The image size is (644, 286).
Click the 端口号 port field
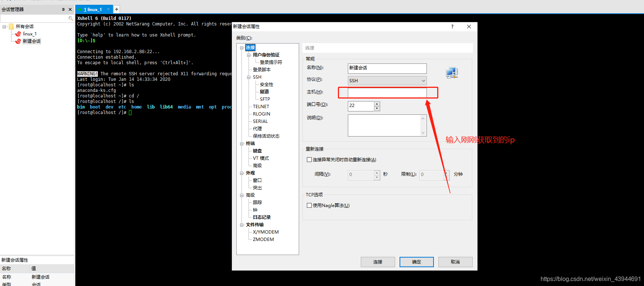[x=361, y=106]
